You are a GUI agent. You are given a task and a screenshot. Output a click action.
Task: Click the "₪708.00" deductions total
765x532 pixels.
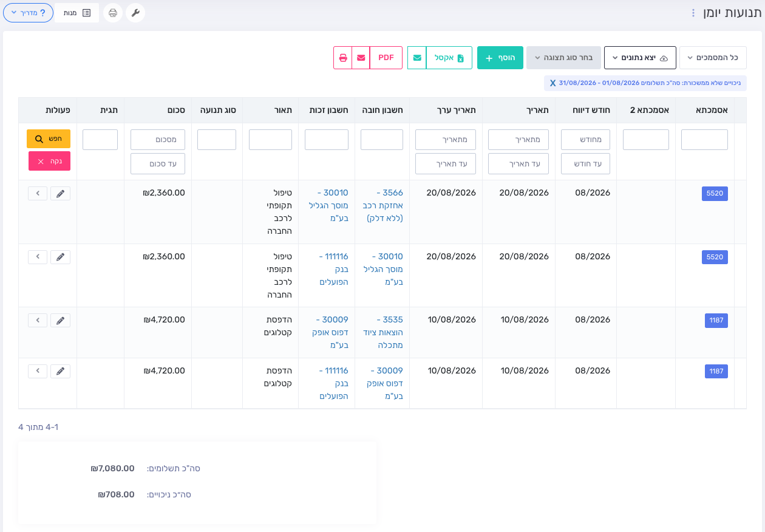tap(116, 494)
